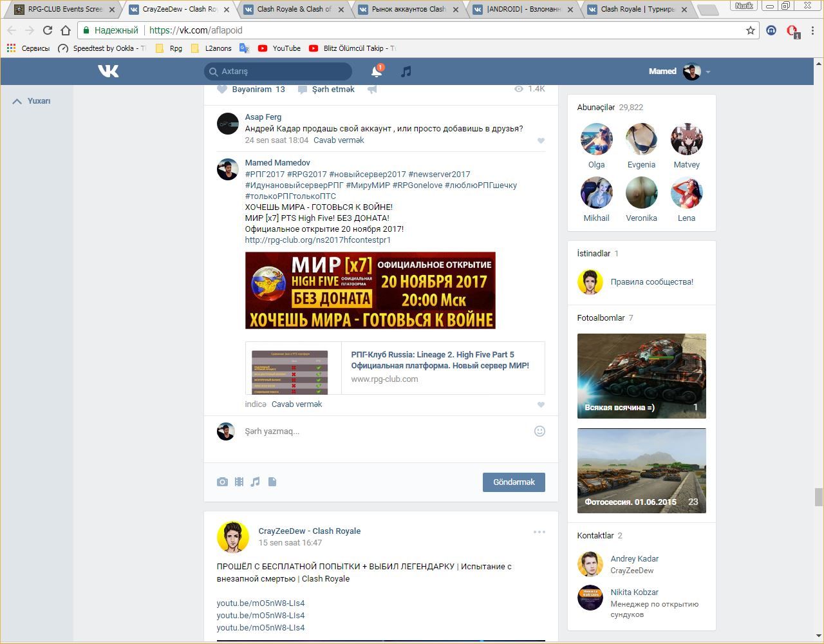
Task: Open post options three-dot menu
Action: tap(539, 532)
